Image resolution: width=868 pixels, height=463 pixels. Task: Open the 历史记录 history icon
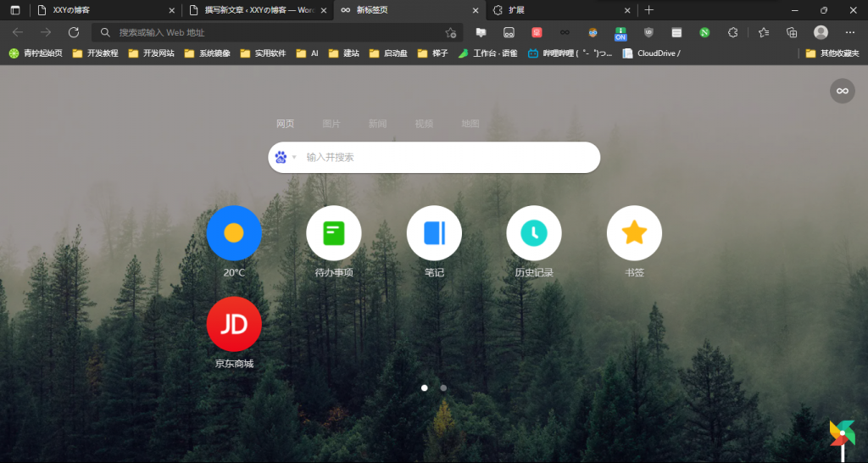click(x=534, y=233)
